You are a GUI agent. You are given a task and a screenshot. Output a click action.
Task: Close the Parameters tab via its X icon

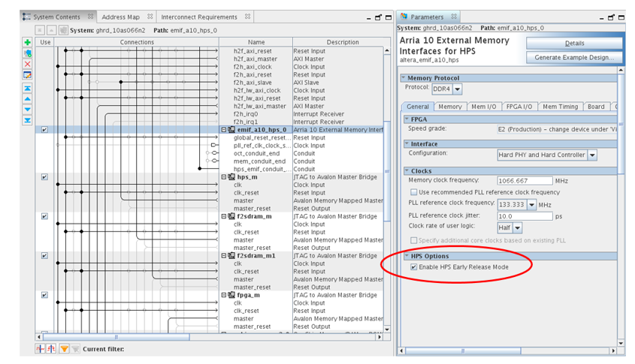point(454,17)
